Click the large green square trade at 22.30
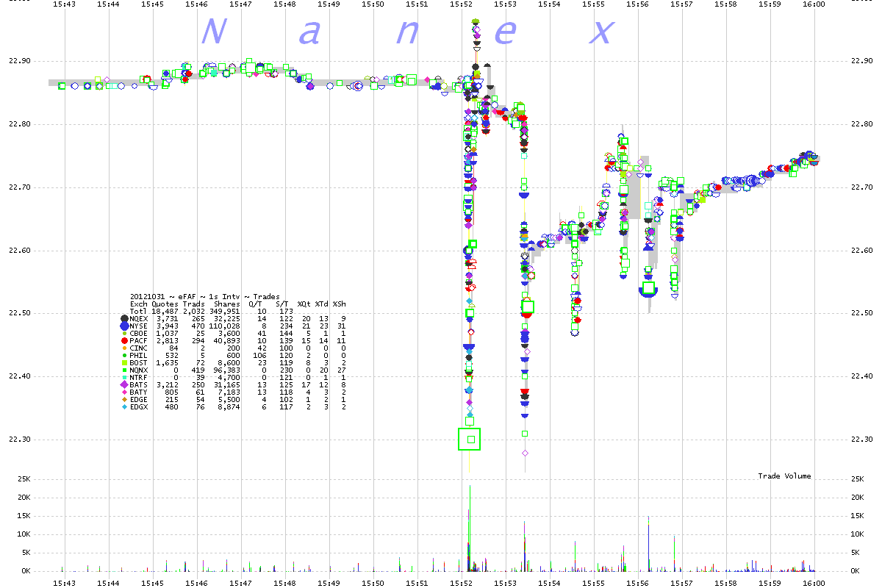This screenshot has height=588, width=882. (470, 440)
